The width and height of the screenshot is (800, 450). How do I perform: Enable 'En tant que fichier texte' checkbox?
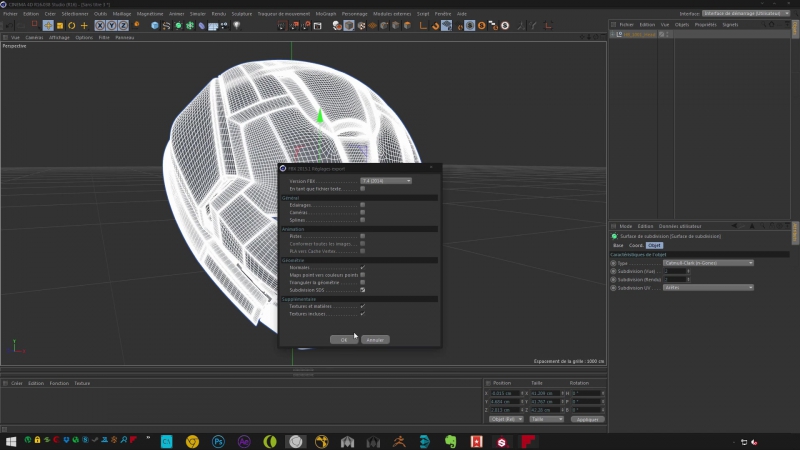point(363,189)
